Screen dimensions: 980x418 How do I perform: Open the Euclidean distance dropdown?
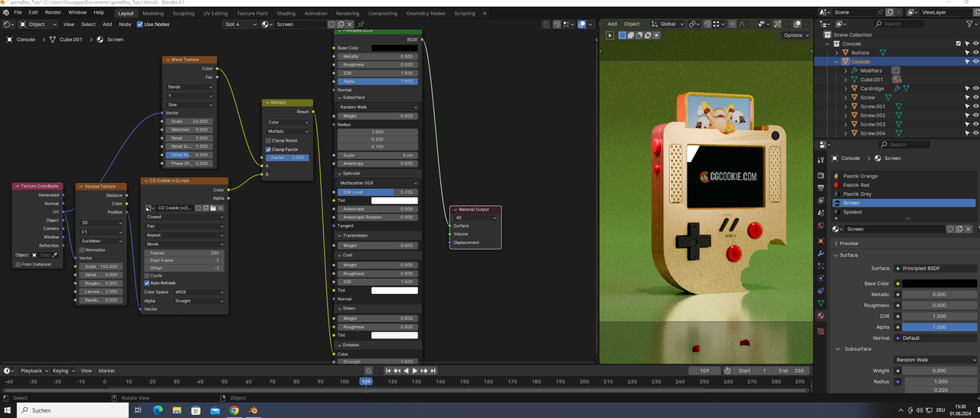(101, 241)
